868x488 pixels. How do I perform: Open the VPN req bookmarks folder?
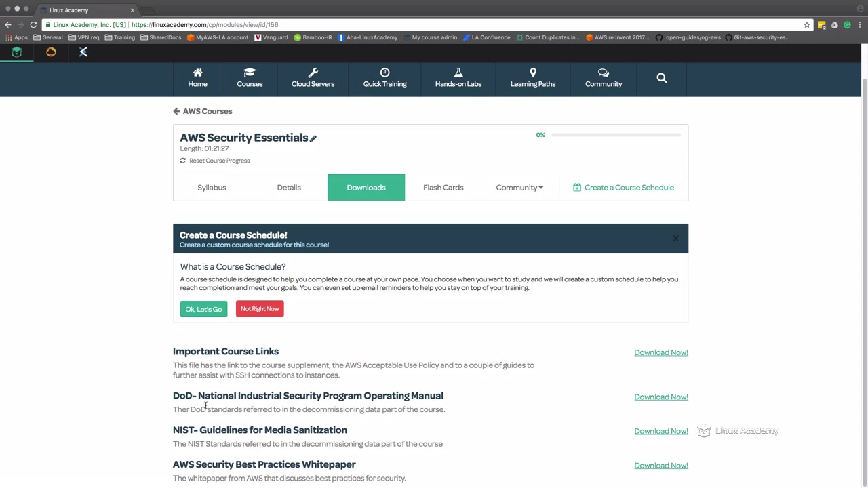coord(84,37)
